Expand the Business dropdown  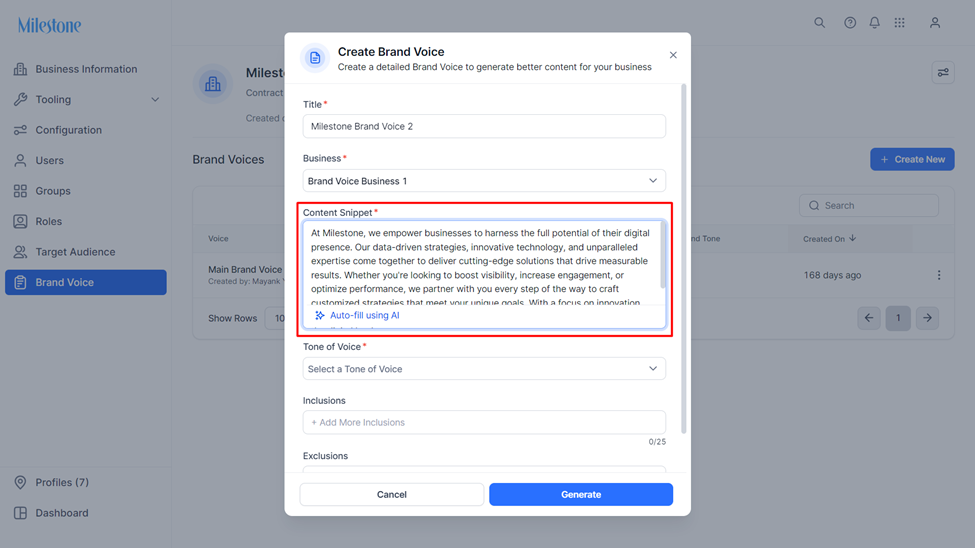click(x=484, y=181)
